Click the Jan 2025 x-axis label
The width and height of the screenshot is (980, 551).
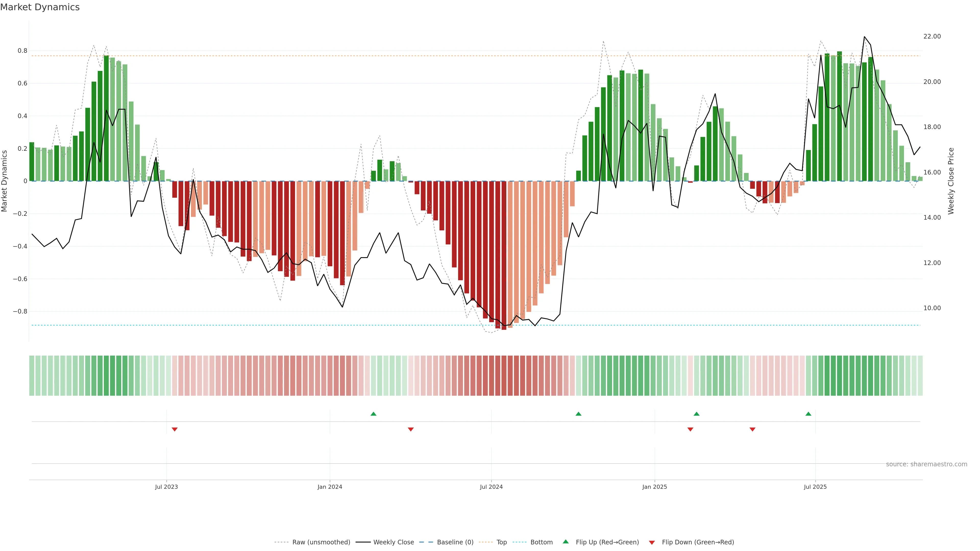(x=654, y=487)
